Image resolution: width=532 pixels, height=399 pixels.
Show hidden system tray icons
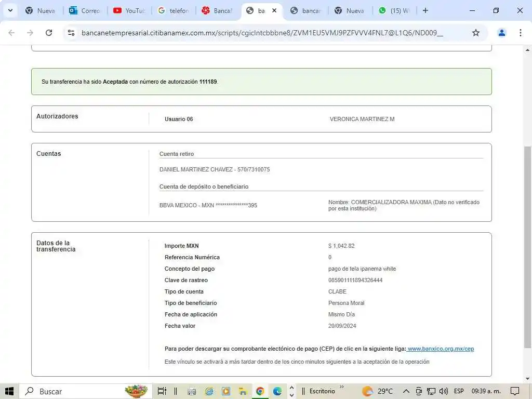[x=406, y=391]
